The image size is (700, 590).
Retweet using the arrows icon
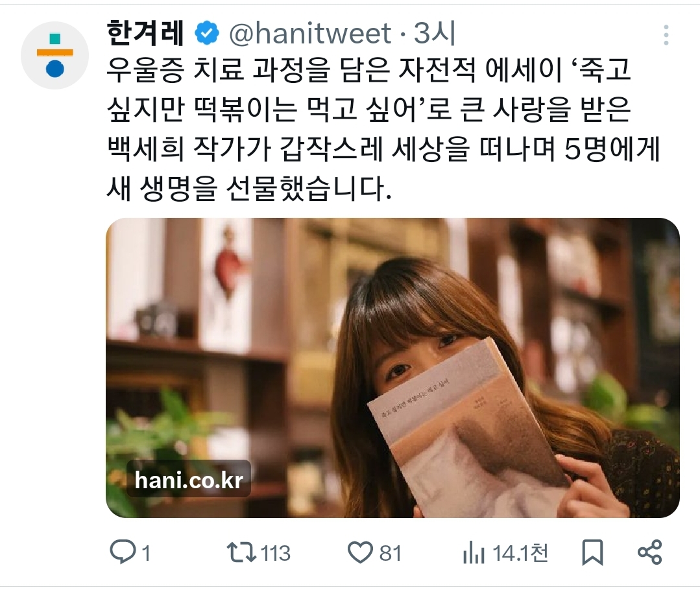[241, 552]
